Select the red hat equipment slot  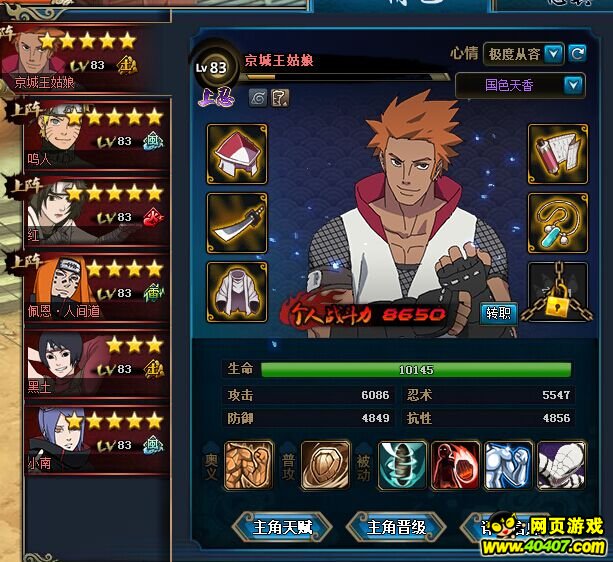click(x=237, y=154)
